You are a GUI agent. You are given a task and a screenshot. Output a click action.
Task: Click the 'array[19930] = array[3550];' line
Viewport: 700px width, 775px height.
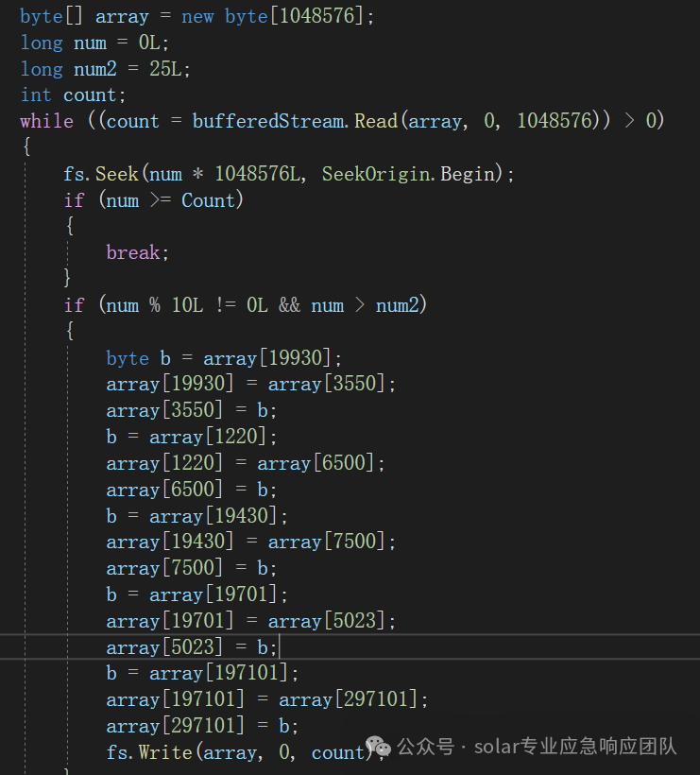tap(251, 384)
